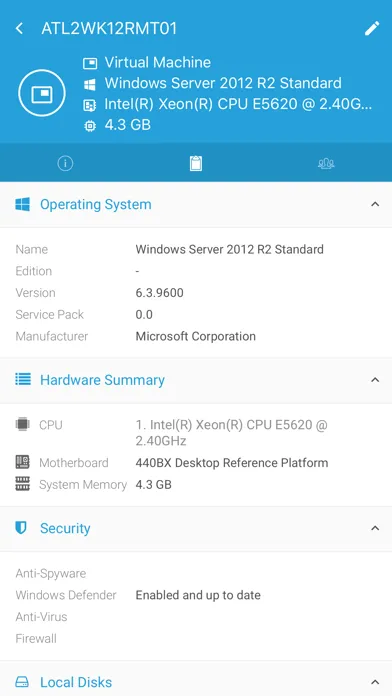The width and height of the screenshot is (392, 696).
Task: Tap the Hardware Summary heading
Action: click(x=103, y=380)
